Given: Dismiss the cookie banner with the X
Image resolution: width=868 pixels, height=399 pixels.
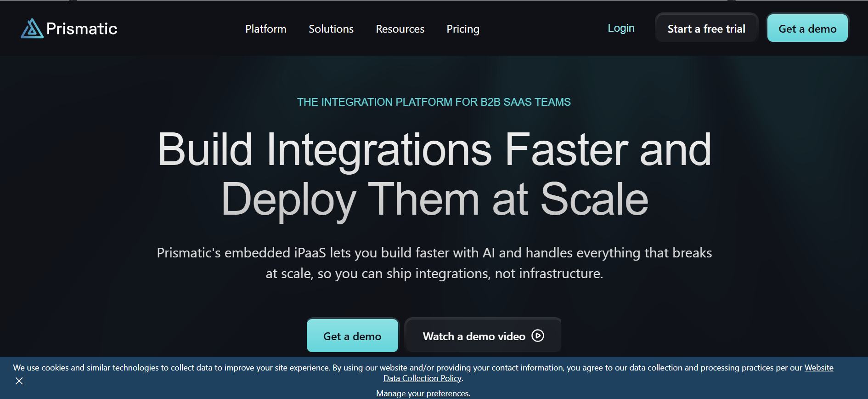Looking at the screenshot, I should 19,381.
